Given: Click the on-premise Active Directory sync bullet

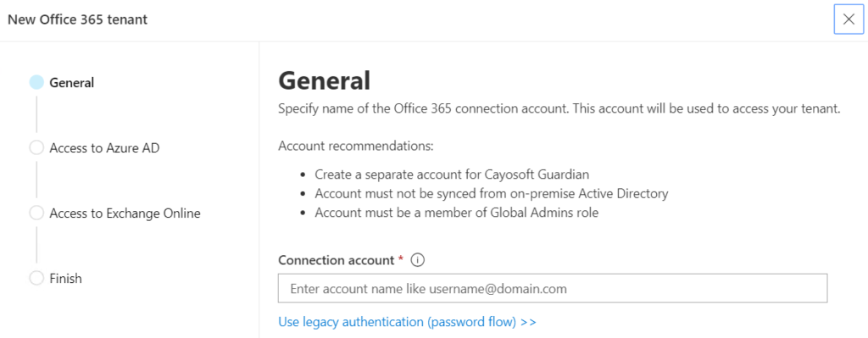Looking at the screenshot, I should click(492, 194).
